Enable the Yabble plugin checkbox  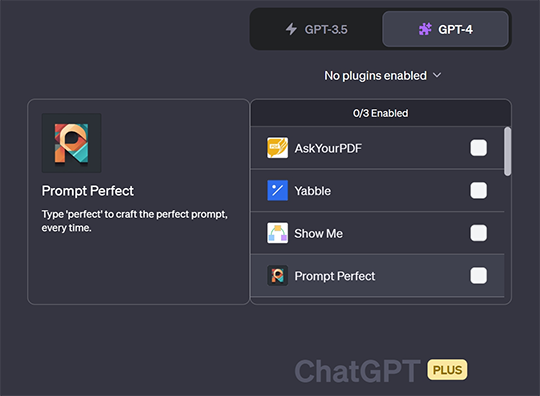point(478,190)
